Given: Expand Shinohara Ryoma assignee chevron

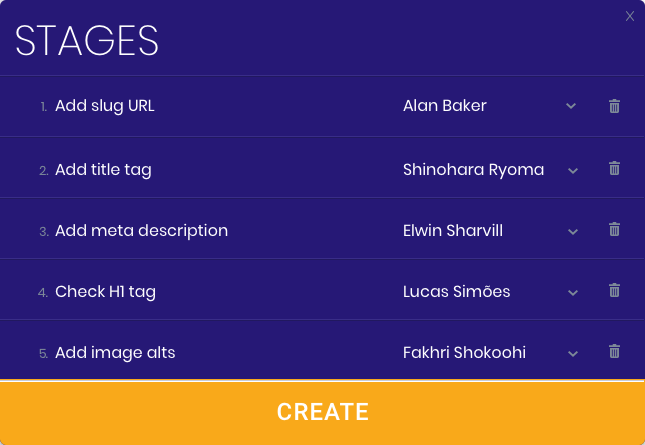Looking at the screenshot, I should [x=573, y=170].
